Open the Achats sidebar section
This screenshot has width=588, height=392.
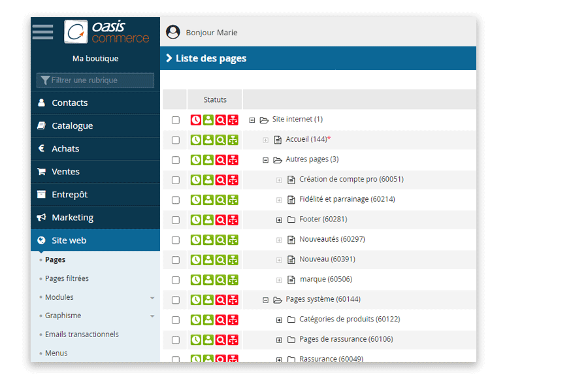(x=95, y=148)
